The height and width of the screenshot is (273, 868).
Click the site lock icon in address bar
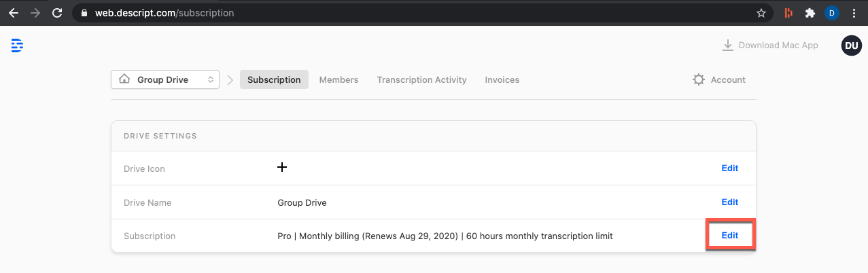84,13
